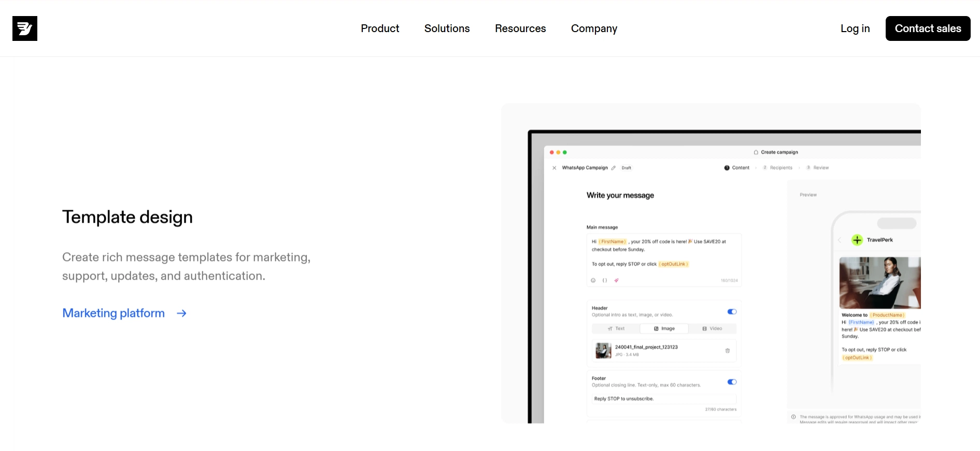
Task: Click the back chevron in the phone preview
Action: [840, 240]
